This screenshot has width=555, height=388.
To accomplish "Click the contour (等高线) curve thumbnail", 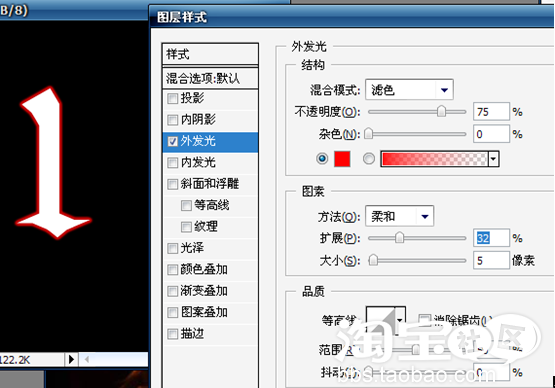I will click(x=381, y=320).
